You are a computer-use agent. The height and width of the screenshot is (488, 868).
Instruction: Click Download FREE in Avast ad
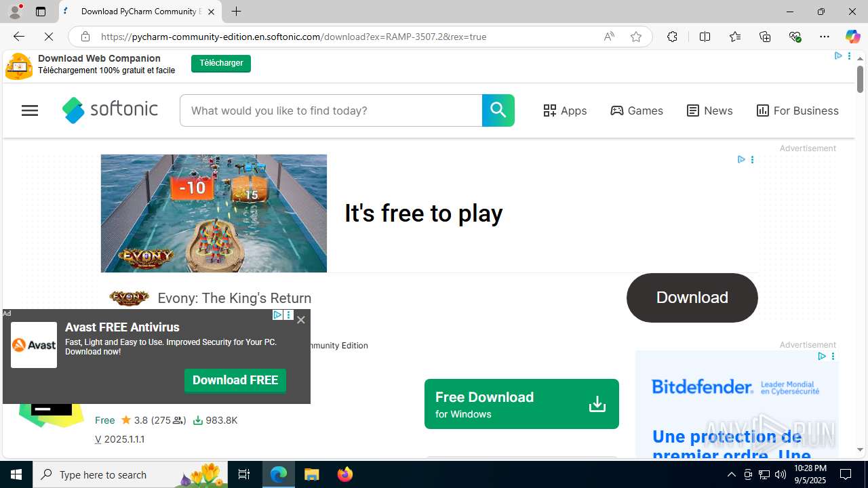coord(235,380)
